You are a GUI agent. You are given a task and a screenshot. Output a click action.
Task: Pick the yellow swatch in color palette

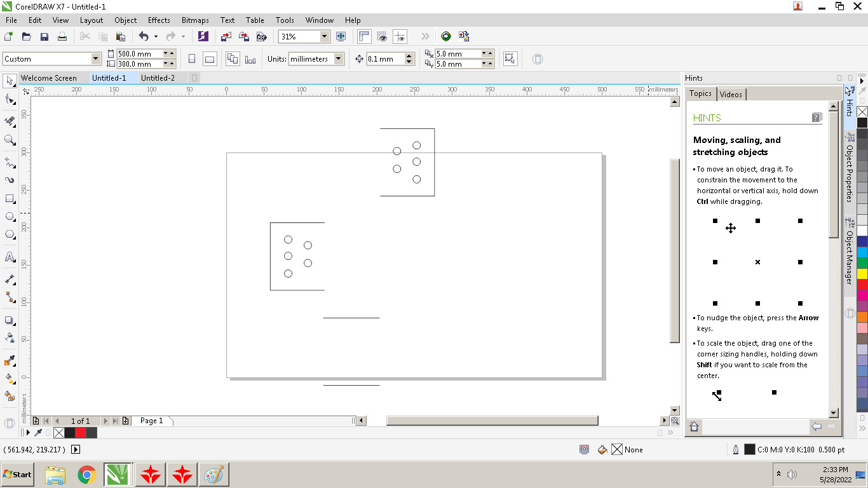tap(862, 273)
